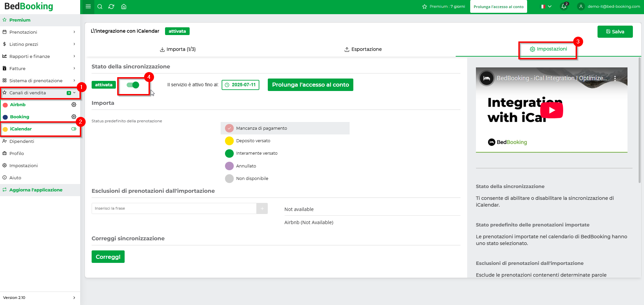The height and width of the screenshot is (305, 644).
Task: Open Booking channel settings gear
Action: point(74,117)
